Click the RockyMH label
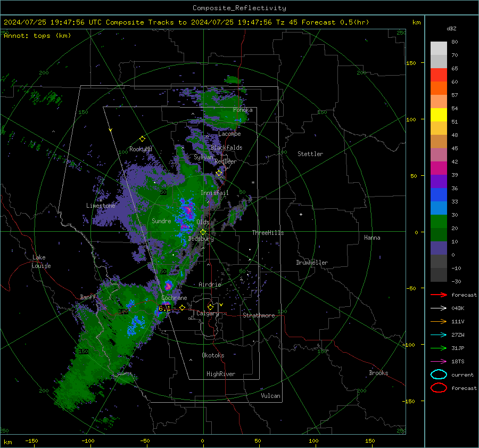This screenshot has height=448, width=479. click(x=141, y=149)
